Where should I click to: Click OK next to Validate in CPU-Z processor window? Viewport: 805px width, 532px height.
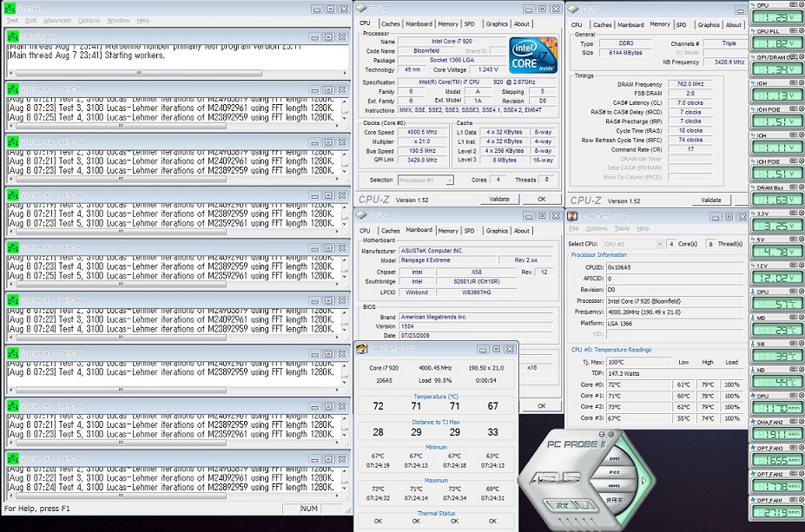point(541,199)
